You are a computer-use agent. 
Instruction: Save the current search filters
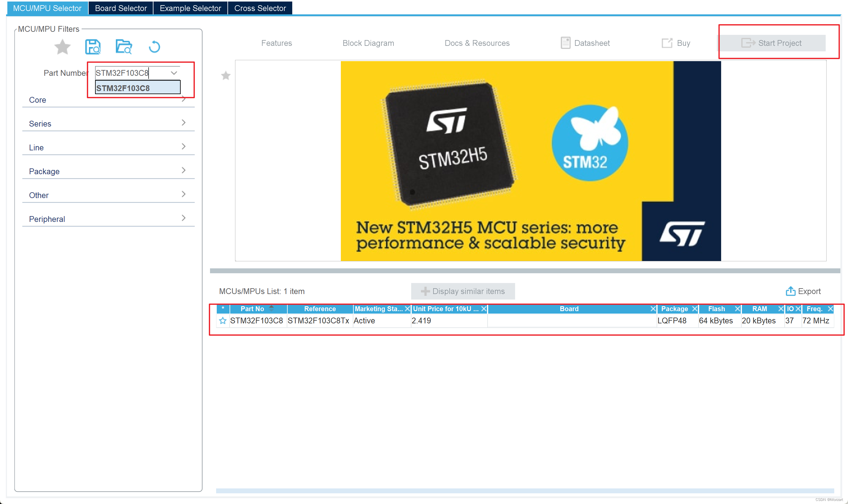[x=93, y=47]
